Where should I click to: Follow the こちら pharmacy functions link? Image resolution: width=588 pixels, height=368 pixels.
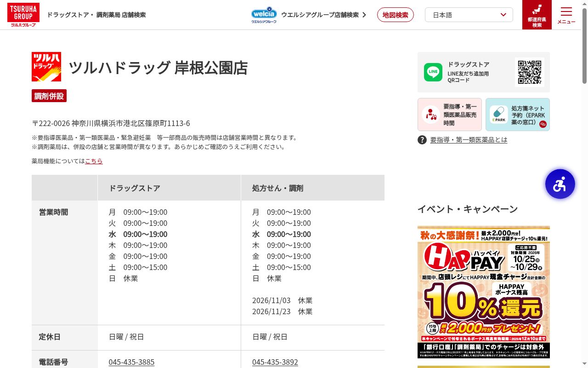94,161
